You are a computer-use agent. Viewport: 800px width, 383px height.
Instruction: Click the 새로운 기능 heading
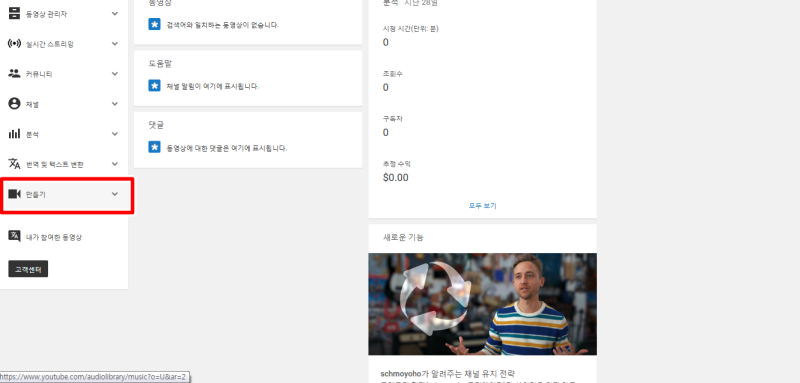tap(403, 237)
